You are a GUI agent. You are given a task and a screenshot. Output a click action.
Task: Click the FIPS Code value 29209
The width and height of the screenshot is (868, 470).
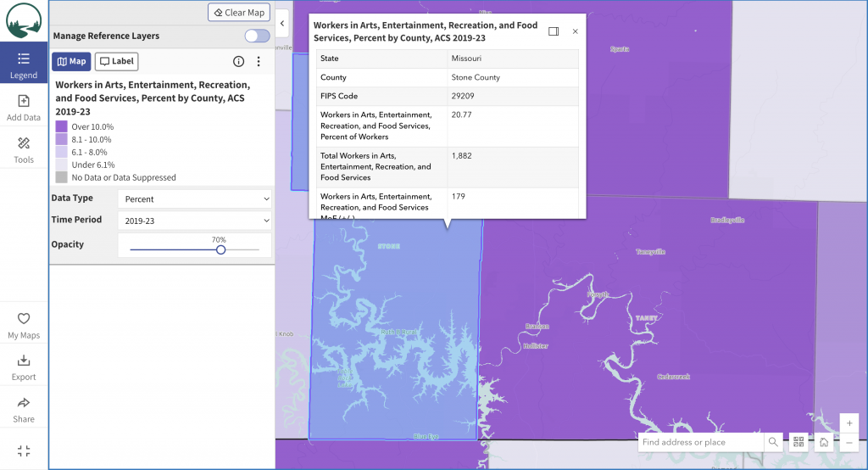463,96
